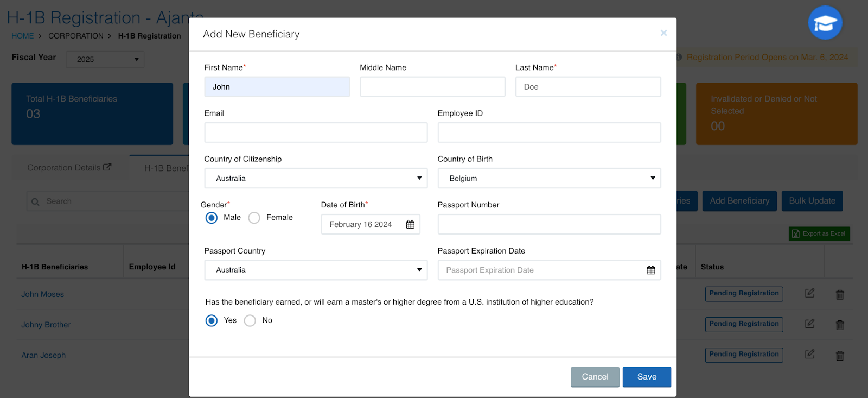Focus the First Name field

(277, 87)
